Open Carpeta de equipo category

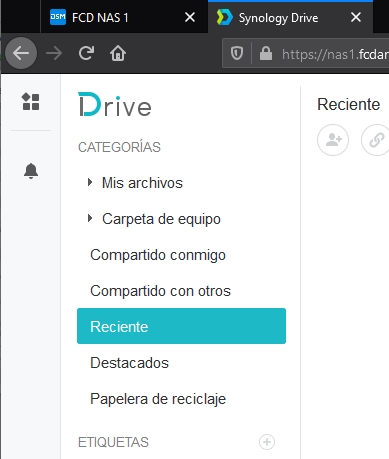161,219
